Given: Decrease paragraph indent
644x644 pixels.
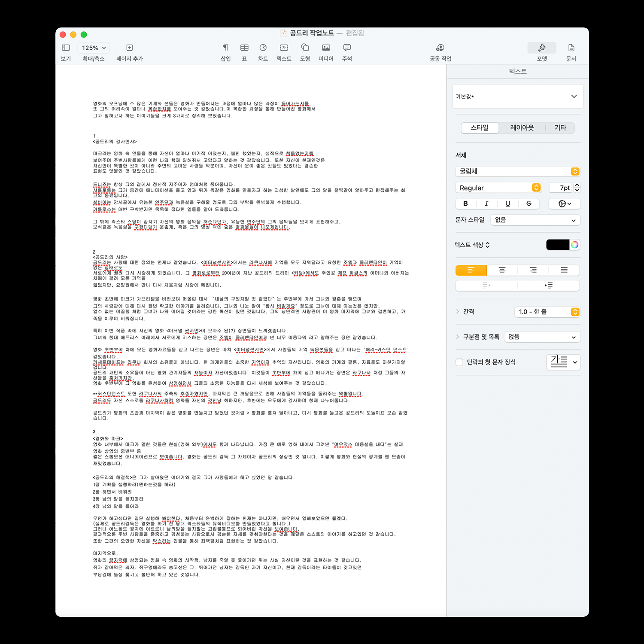Looking at the screenshot, I should click(486, 286).
